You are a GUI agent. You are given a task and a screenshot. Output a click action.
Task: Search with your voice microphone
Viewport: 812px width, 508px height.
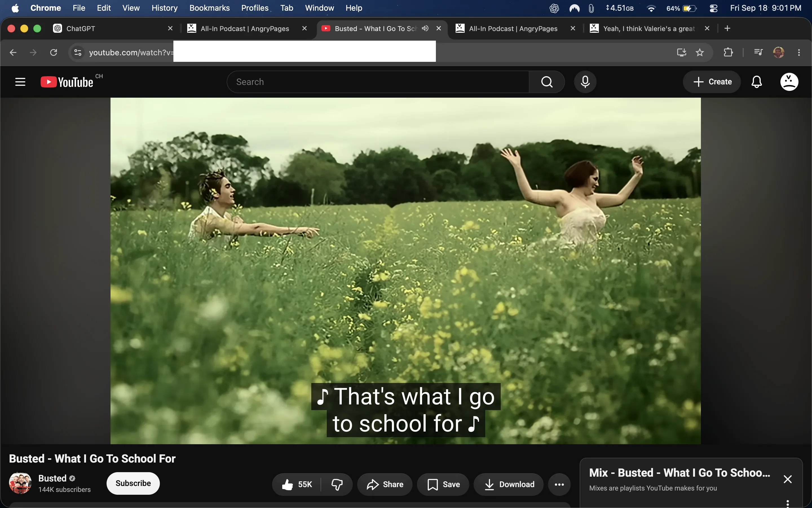coord(585,82)
